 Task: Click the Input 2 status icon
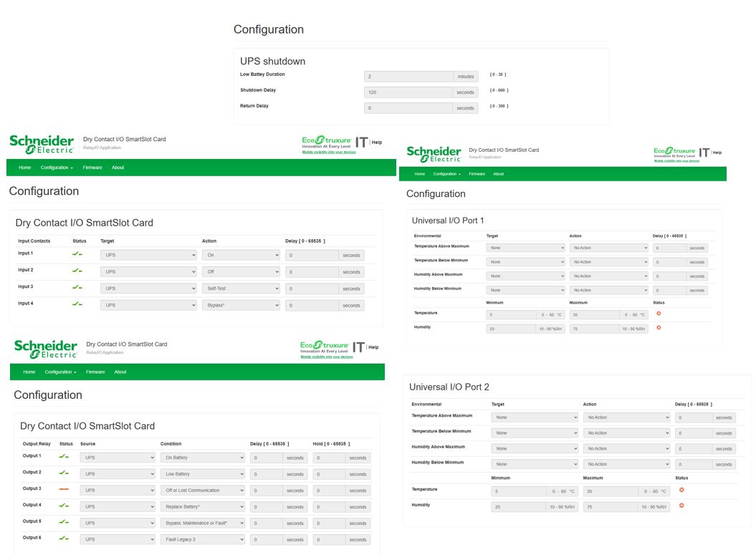(77, 271)
